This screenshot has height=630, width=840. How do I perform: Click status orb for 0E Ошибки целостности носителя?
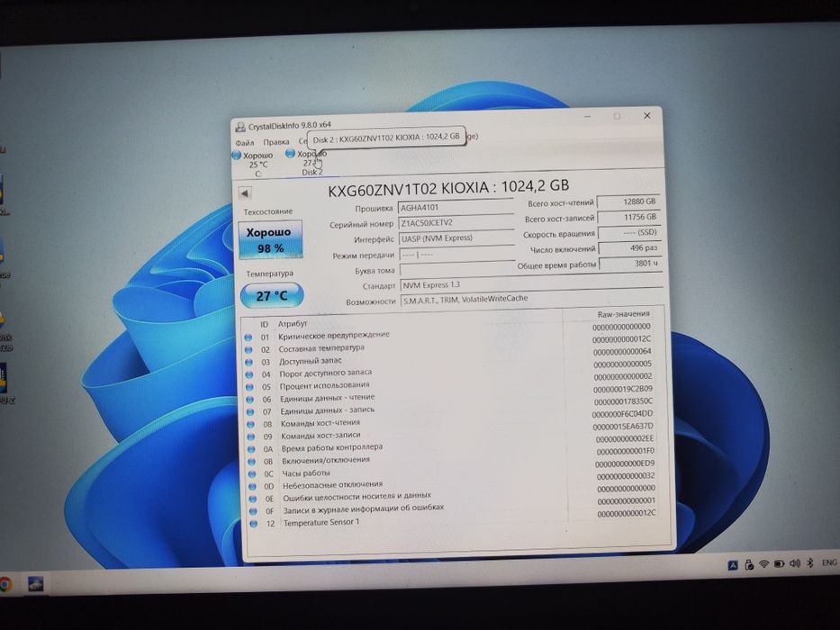[253, 499]
